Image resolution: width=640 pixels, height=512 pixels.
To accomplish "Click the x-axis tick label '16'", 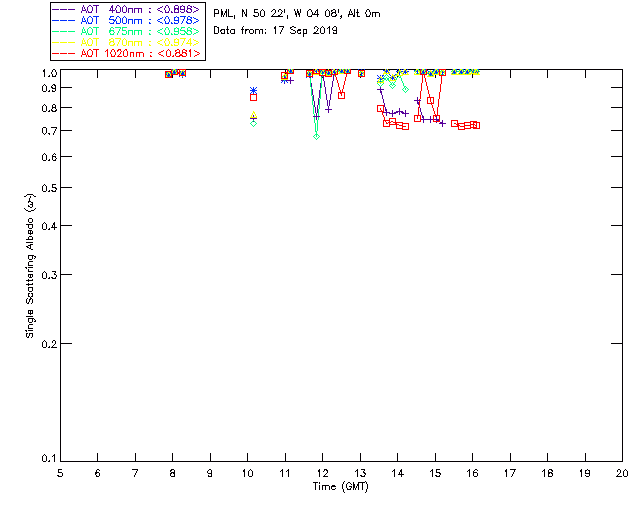I will [x=473, y=473].
